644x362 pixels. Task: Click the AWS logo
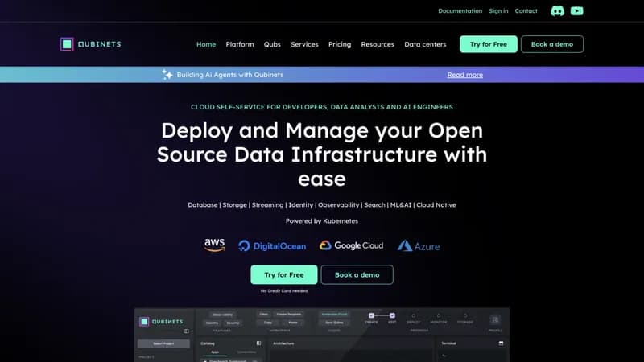point(215,245)
